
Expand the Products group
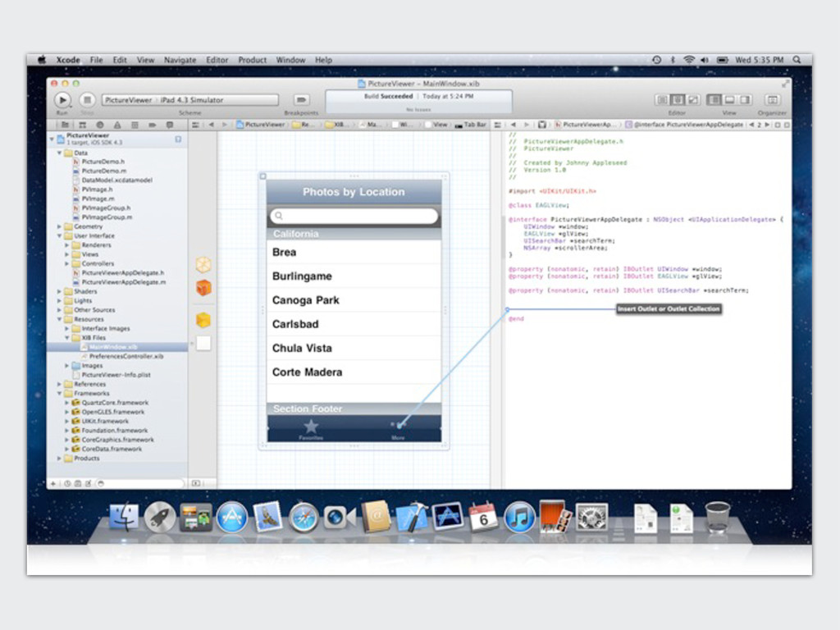59,459
